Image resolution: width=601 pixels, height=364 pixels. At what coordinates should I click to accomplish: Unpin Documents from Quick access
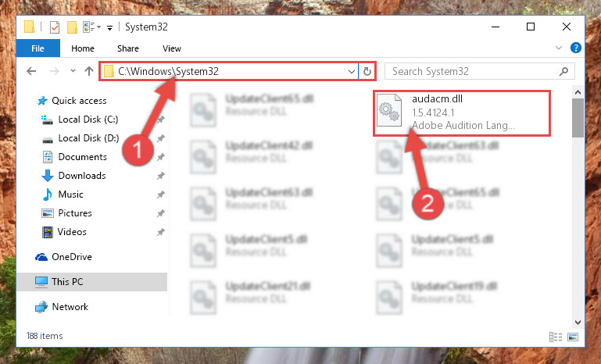pyautogui.click(x=160, y=157)
